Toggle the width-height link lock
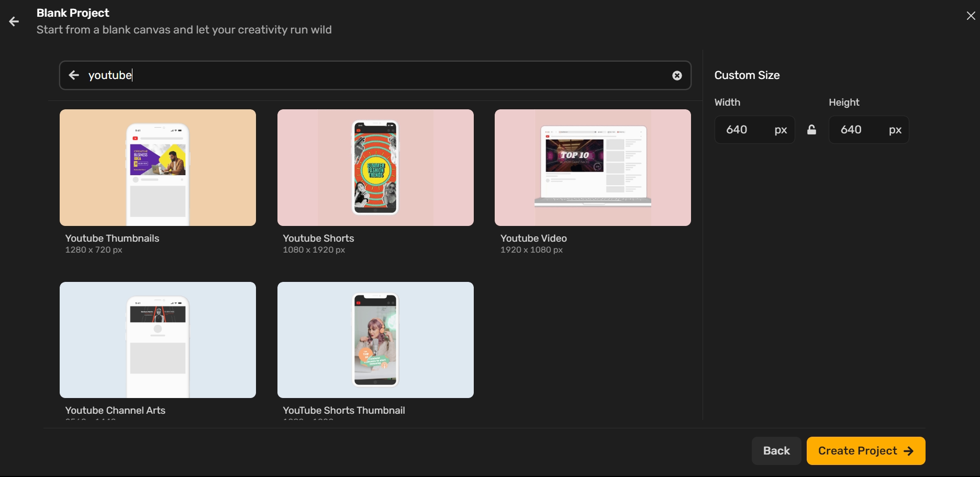 (x=811, y=129)
